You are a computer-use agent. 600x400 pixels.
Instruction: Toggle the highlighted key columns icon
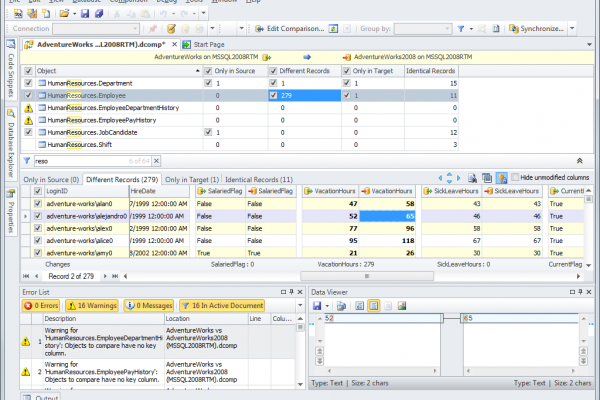(501, 178)
